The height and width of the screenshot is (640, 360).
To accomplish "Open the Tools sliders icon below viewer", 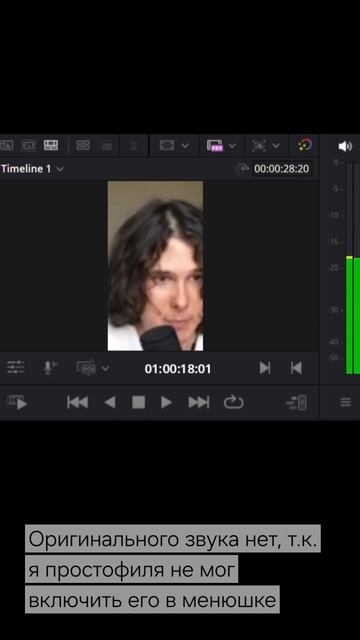I will point(16,367).
